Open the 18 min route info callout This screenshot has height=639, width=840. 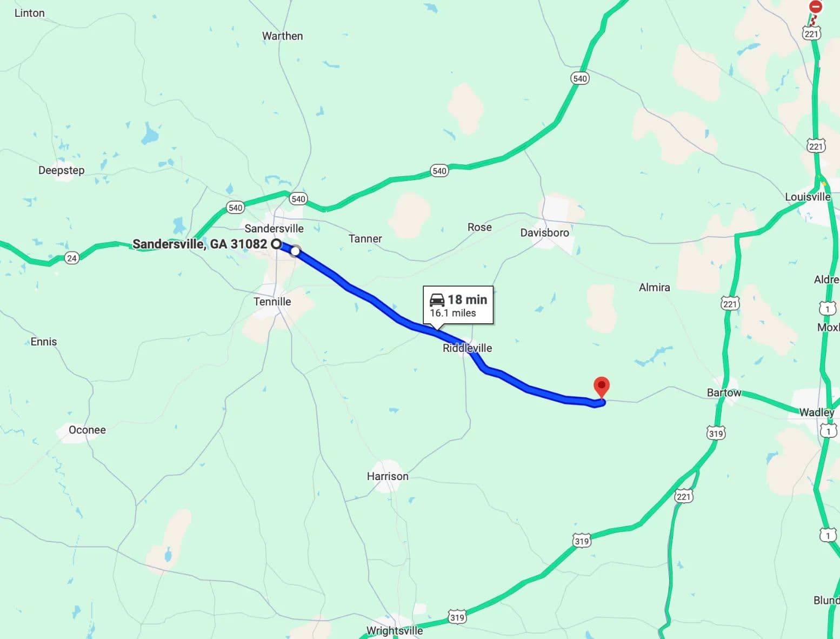click(x=458, y=305)
